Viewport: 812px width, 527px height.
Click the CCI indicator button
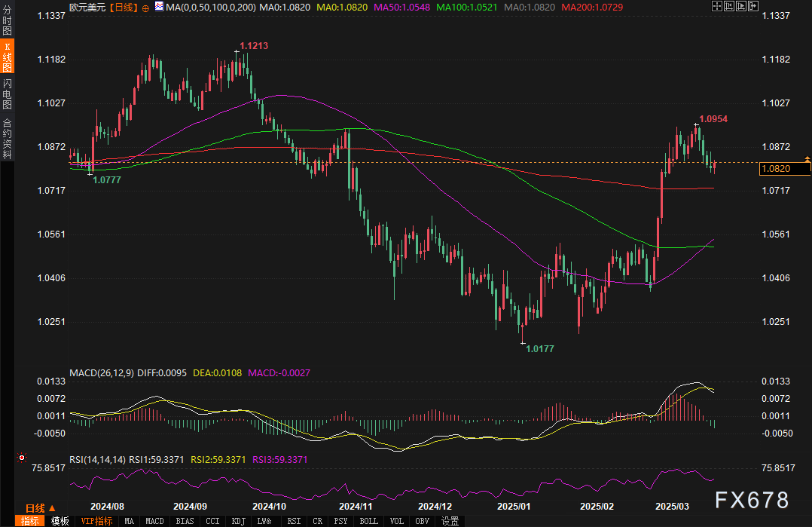212,521
